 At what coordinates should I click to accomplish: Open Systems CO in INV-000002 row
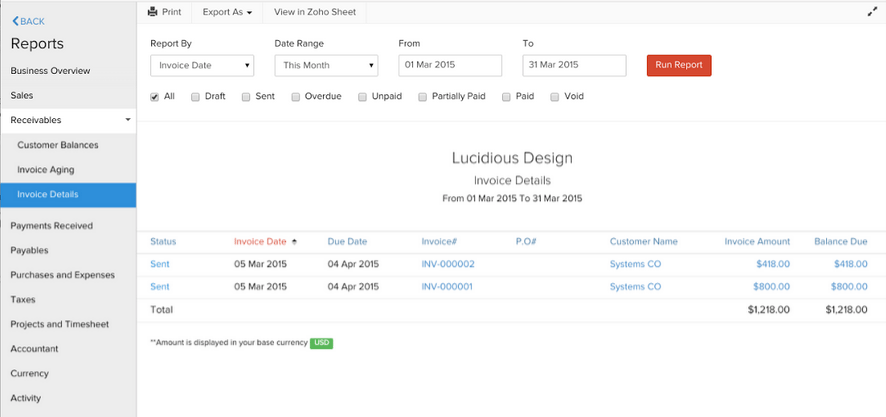[635, 264]
